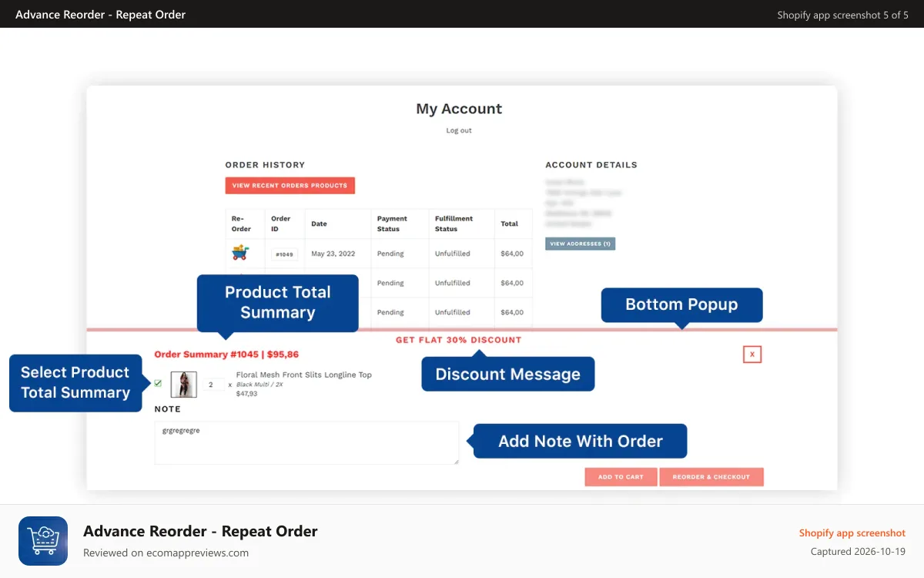Click the ORDER HISTORY heading

tap(265, 165)
